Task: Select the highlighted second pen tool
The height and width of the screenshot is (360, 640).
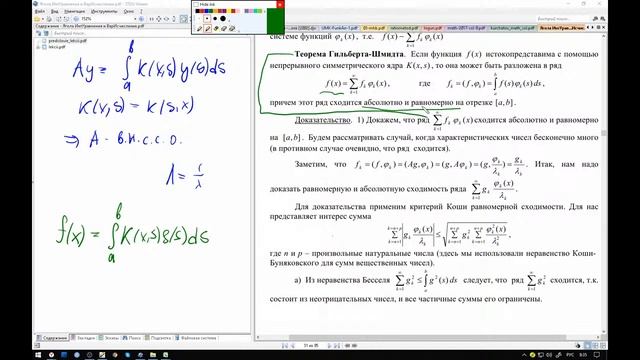Action: (x=207, y=28)
